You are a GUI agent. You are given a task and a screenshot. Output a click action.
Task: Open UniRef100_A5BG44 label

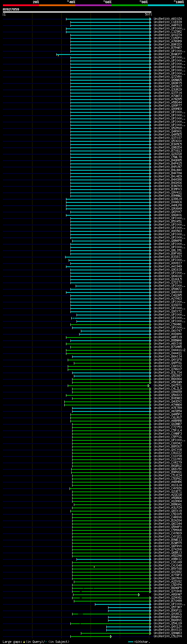(168, 102)
